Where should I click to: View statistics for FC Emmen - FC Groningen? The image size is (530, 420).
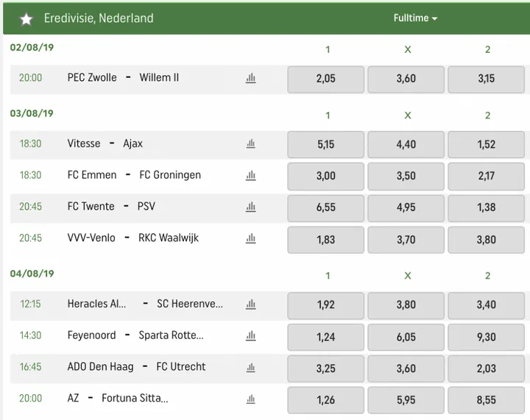(x=251, y=176)
